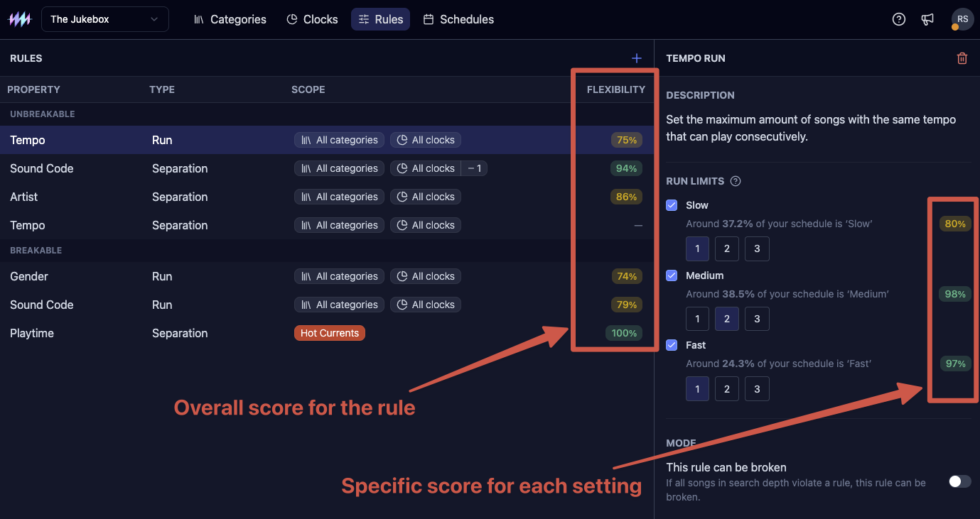Image resolution: width=980 pixels, height=519 pixels.
Task: Uncheck the Medium run limit checkbox
Action: tap(672, 275)
